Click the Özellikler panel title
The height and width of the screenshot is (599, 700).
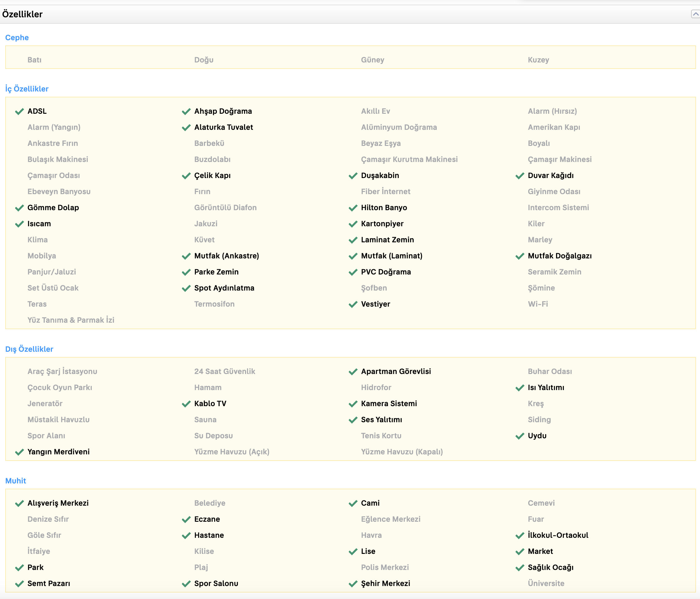pyautogui.click(x=22, y=14)
